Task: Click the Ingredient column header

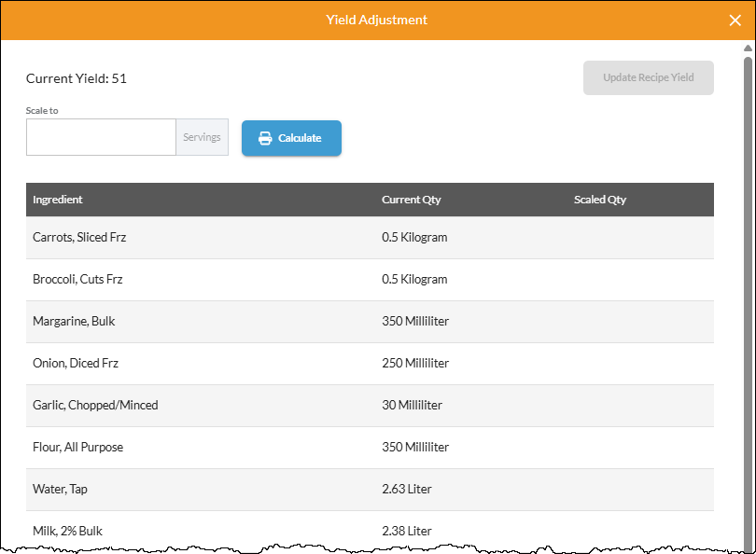Action: pos(57,200)
